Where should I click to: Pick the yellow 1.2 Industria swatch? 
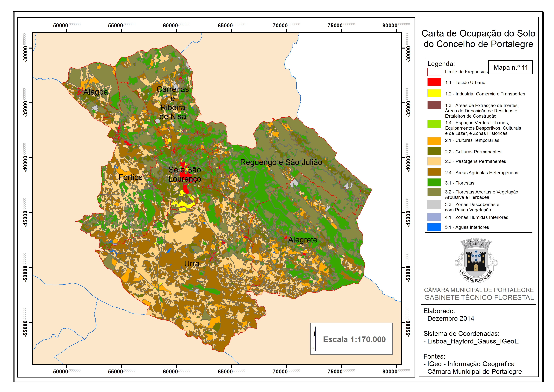coord(434,93)
